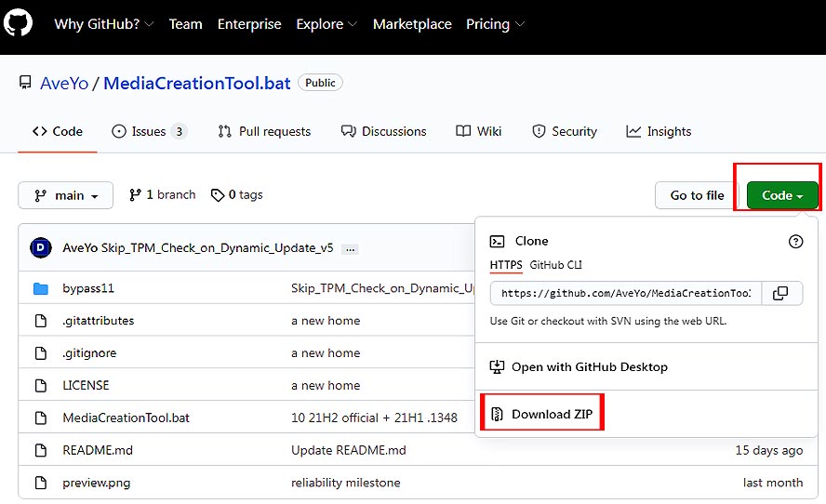826x504 pixels.
Task: Click the Go to file button
Action: click(697, 195)
